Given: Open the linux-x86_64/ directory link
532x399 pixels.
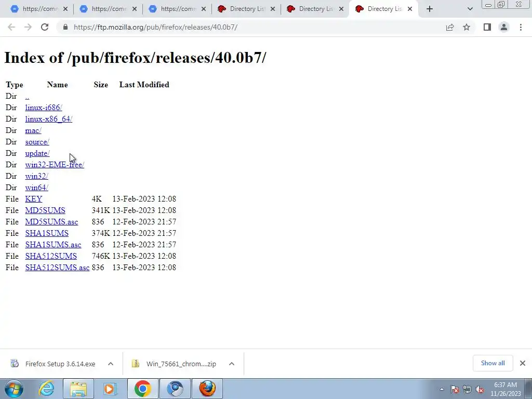Looking at the screenshot, I should click(x=48, y=119).
